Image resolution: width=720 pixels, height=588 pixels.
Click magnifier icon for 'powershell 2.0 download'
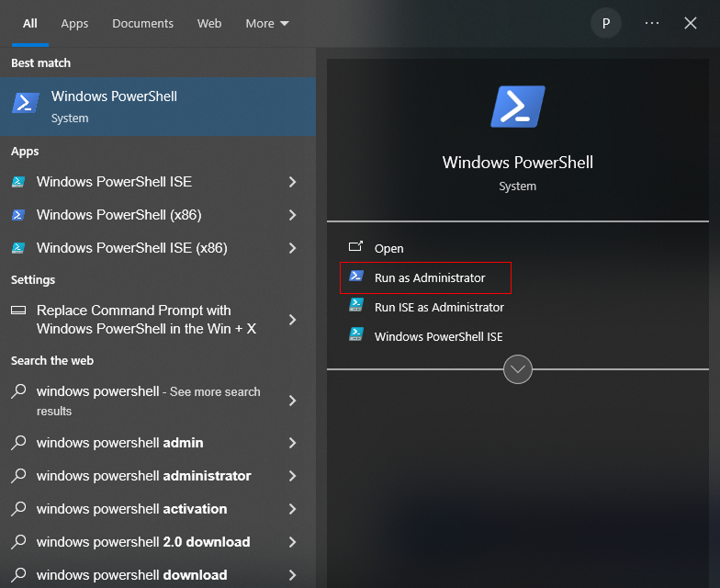tap(18, 542)
